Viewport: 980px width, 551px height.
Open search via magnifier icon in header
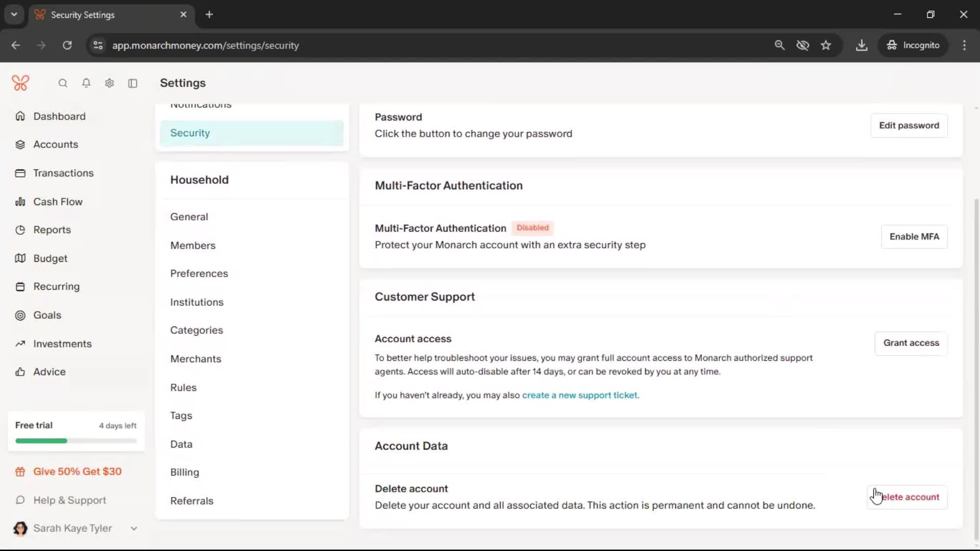coord(63,83)
